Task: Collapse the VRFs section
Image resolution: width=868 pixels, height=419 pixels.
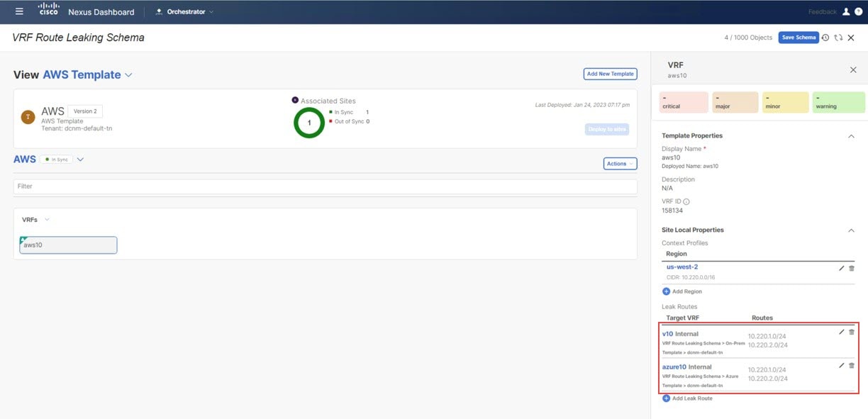Action: click(47, 220)
